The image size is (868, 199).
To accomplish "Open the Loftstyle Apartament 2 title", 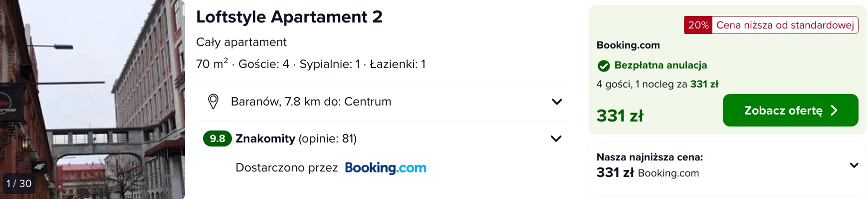I will (289, 16).
